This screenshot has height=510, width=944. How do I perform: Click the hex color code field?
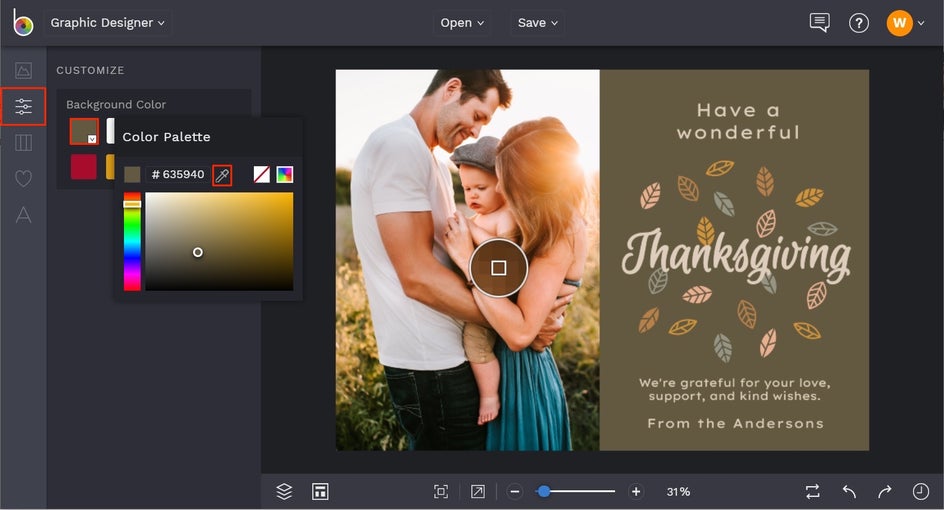tap(178, 175)
